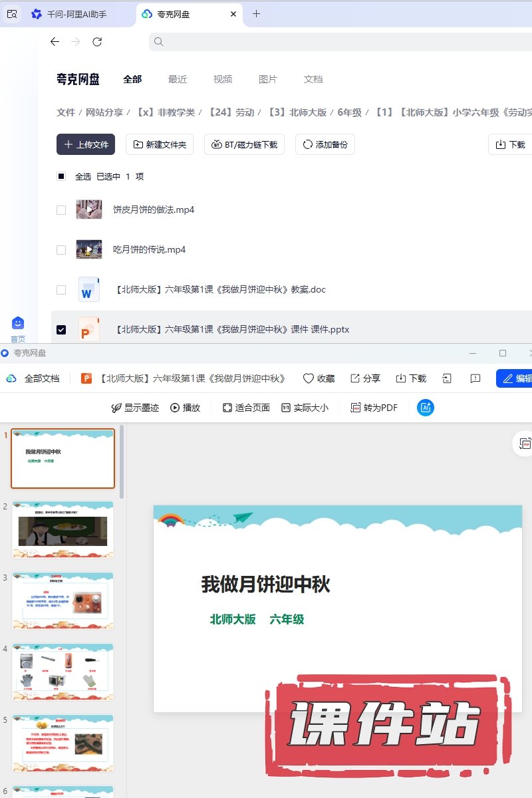The image size is (532, 798).
Task: Click the 新建文件夹 button
Action: click(160, 144)
